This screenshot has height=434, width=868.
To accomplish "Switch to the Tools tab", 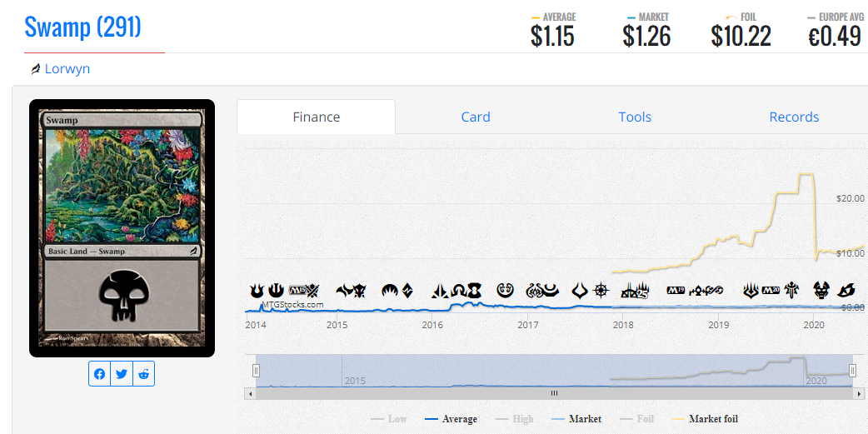I will click(635, 117).
